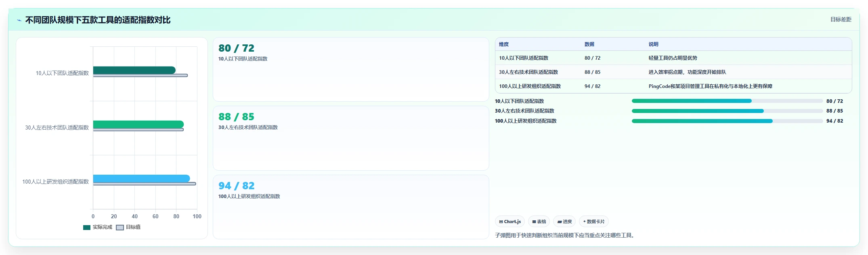The image size is (868, 255).
Task: Click the progress bar for 10人以下团队适配指数
Action: (727, 101)
